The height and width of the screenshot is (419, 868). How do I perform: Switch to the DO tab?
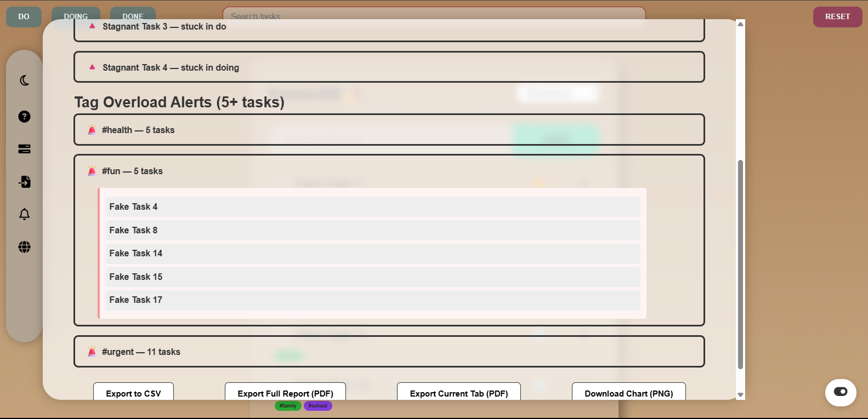tap(24, 16)
